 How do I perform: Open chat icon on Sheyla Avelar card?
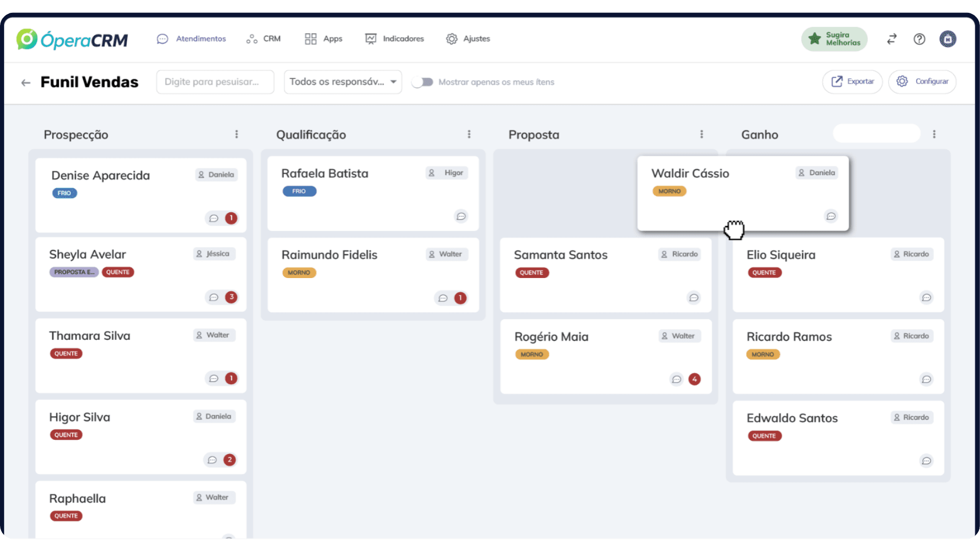tap(214, 297)
